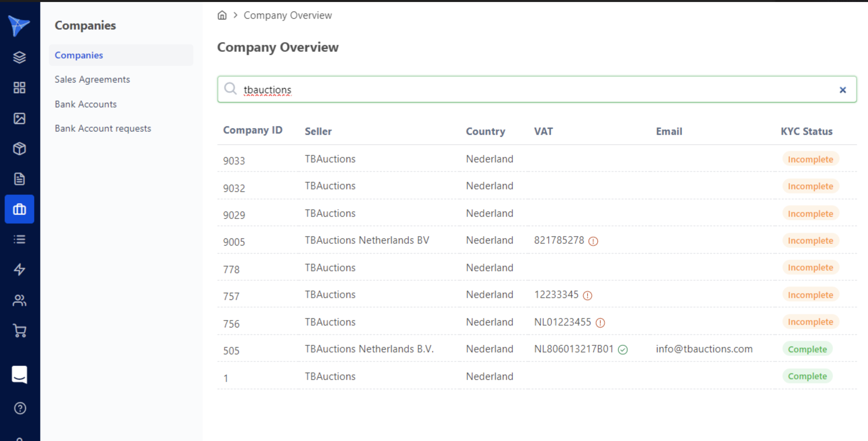Open the dashboard grid icon in sidebar
The height and width of the screenshot is (441, 868).
[x=19, y=88]
